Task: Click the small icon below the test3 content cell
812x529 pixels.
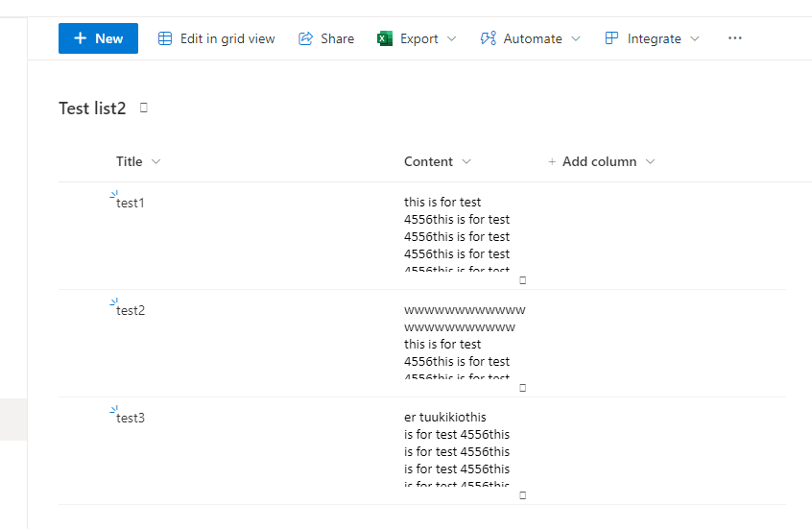Action: [522, 495]
